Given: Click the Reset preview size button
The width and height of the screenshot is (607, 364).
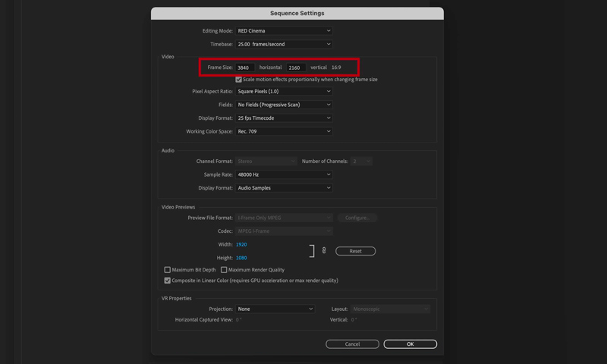Looking at the screenshot, I should (355, 251).
